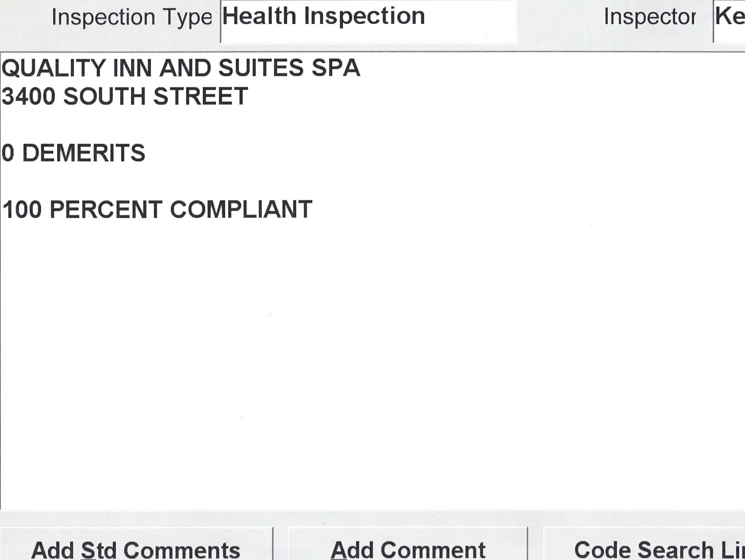
Task: Click the QUALITY INN AND SUITES SPA line
Action: (x=181, y=68)
